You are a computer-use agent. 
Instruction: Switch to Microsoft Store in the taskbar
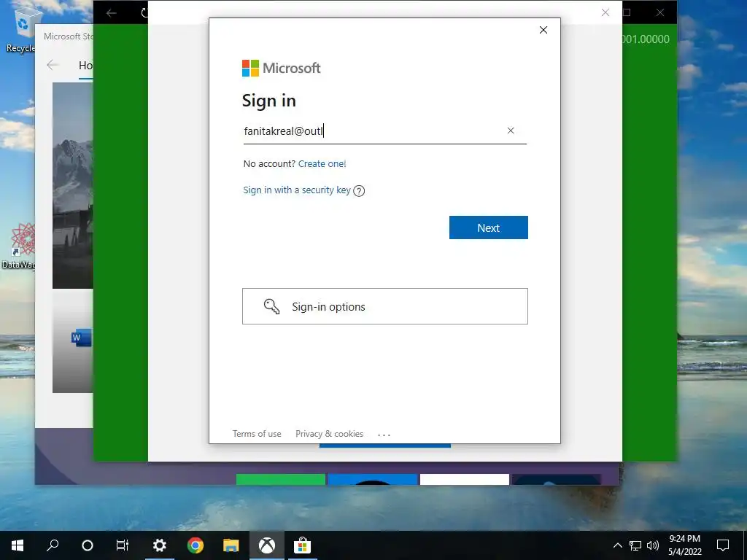[x=302, y=545]
